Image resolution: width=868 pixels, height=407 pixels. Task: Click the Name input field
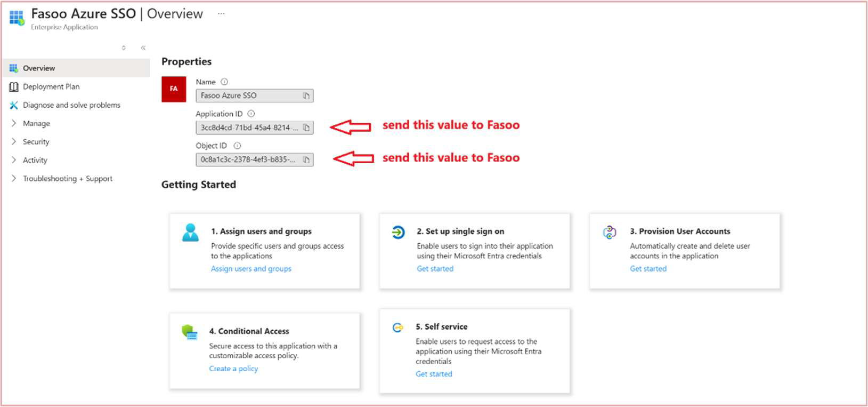pos(255,96)
